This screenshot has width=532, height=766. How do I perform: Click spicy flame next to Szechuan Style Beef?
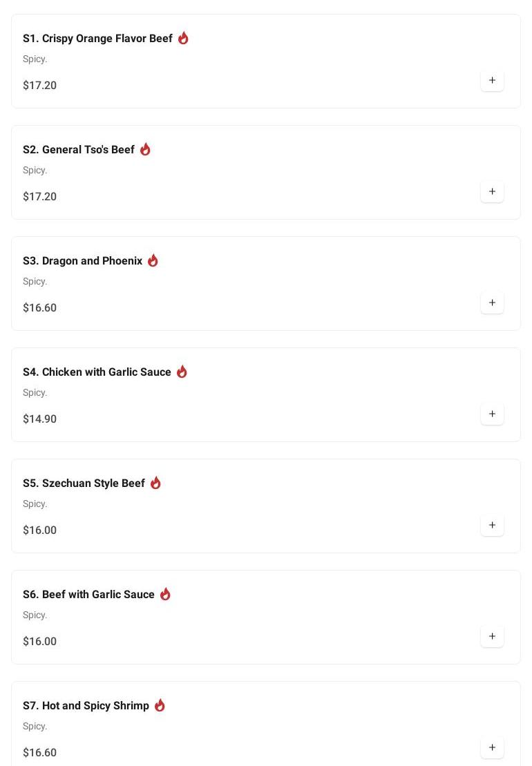(155, 483)
